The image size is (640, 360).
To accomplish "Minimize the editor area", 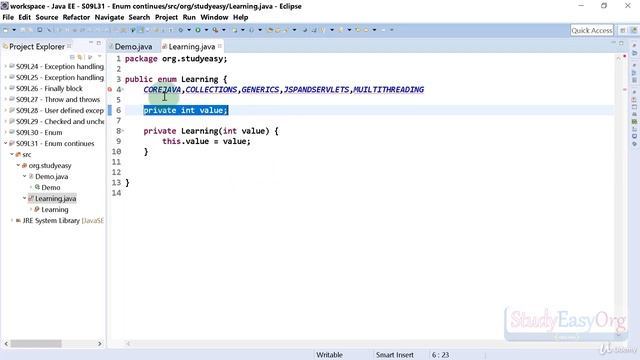I will pyautogui.click(x=613, y=42).
